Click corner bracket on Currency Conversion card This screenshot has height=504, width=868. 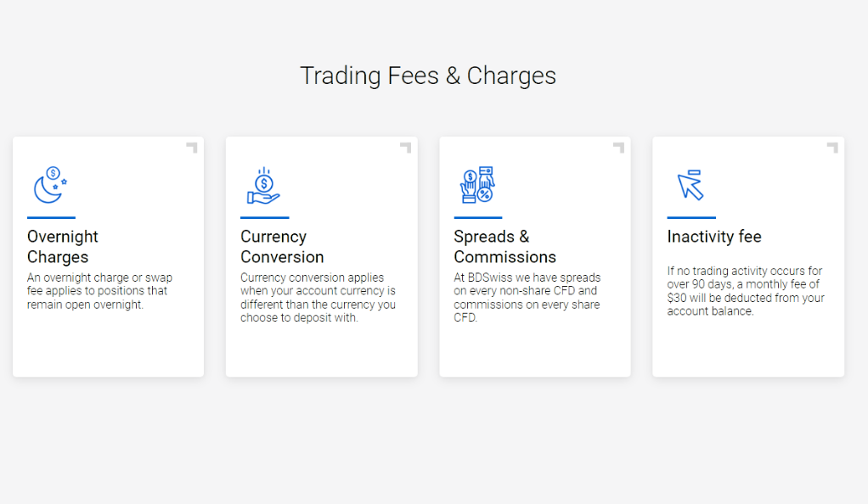(405, 148)
